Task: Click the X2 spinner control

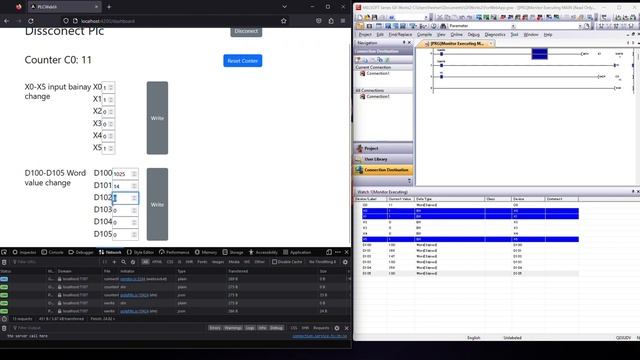Action: point(111,112)
